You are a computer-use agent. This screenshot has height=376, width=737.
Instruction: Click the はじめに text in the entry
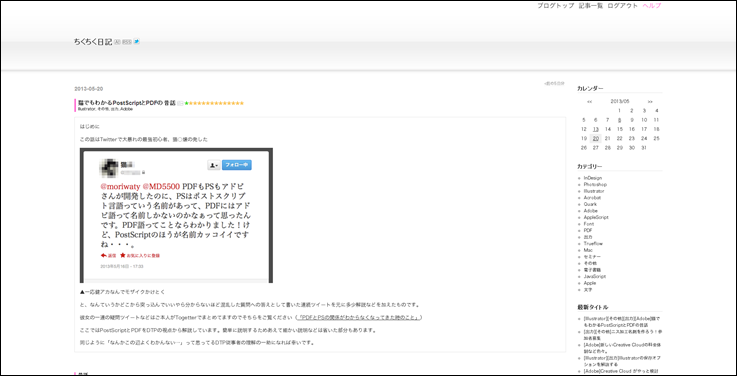pyautogui.click(x=90, y=126)
